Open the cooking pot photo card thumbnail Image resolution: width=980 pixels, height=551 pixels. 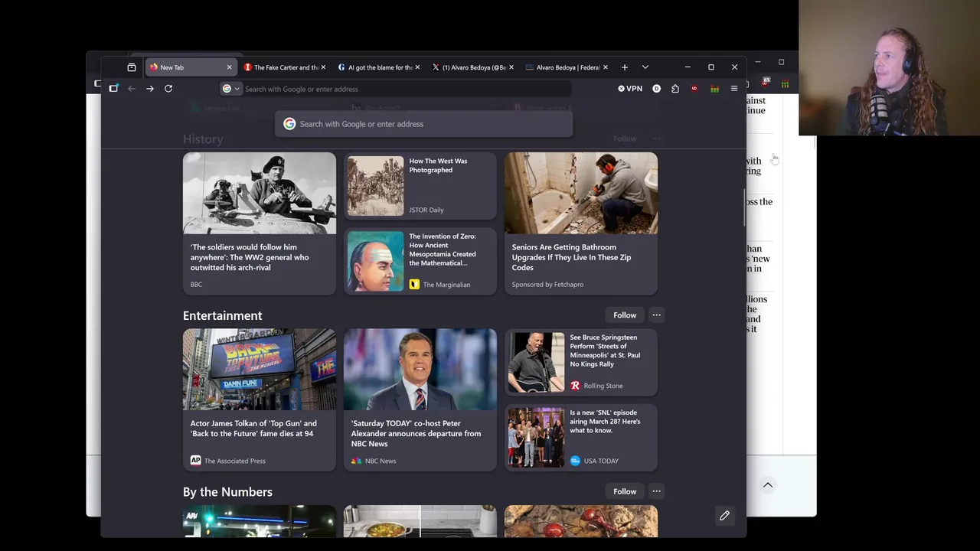pos(420,520)
